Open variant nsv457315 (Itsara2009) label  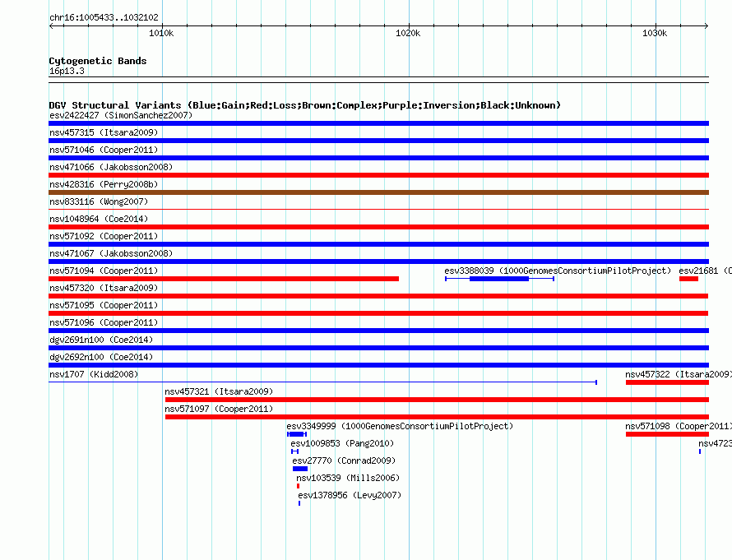coord(104,132)
